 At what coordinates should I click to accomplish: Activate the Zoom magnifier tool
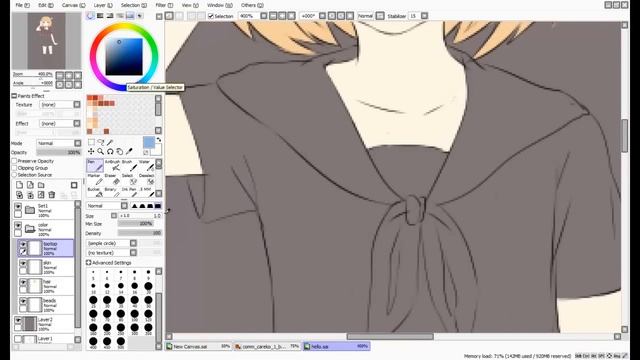100,151
